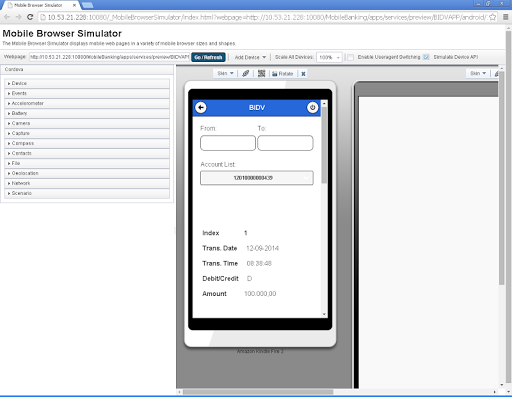Open the Chrome menu icon
This screenshot has width=512, height=397.
pos(505,17)
